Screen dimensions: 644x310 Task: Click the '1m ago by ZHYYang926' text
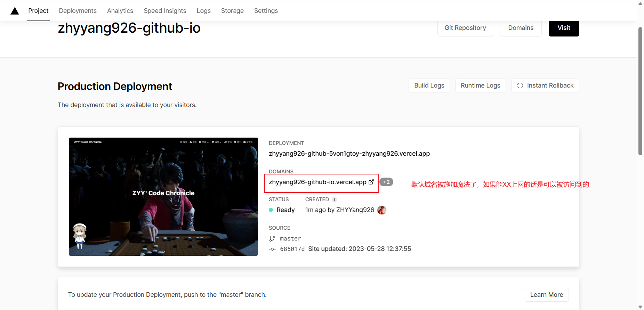(x=340, y=210)
